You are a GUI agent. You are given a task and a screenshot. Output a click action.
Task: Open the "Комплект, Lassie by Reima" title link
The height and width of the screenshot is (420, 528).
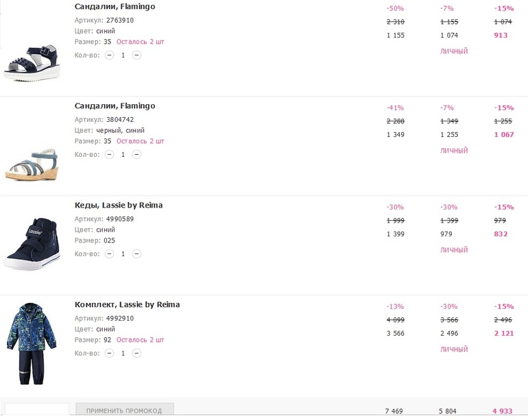point(127,304)
